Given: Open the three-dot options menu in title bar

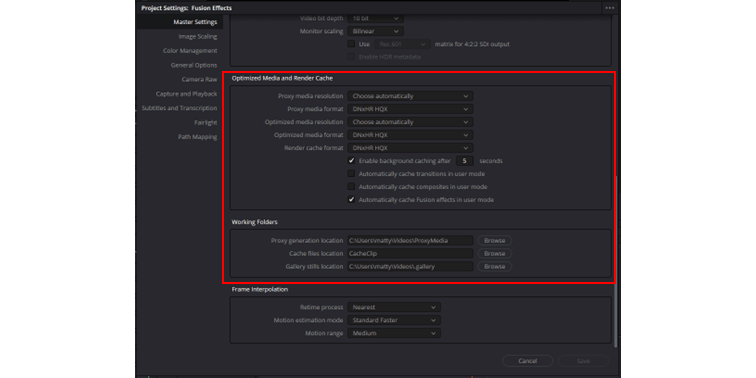Looking at the screenshot, I should pos(609,8).
